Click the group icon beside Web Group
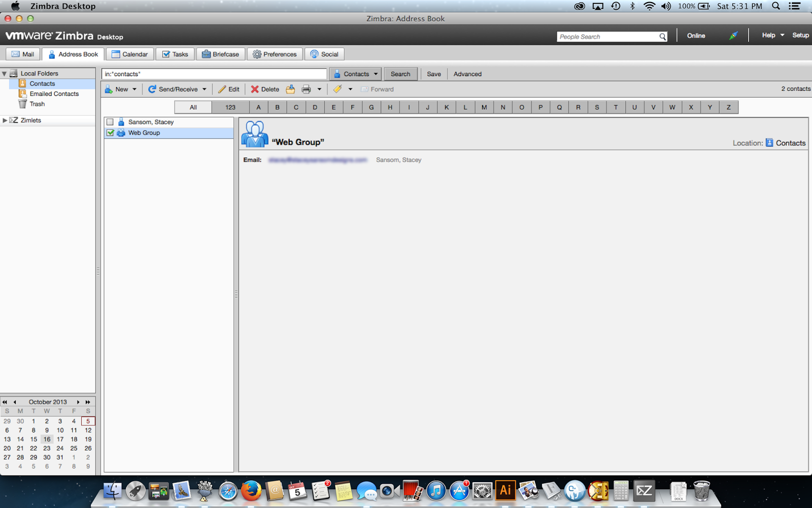Image resolution: width=812 pixels, height=508 pixels. pyautogui.click(x=121, y=133)
